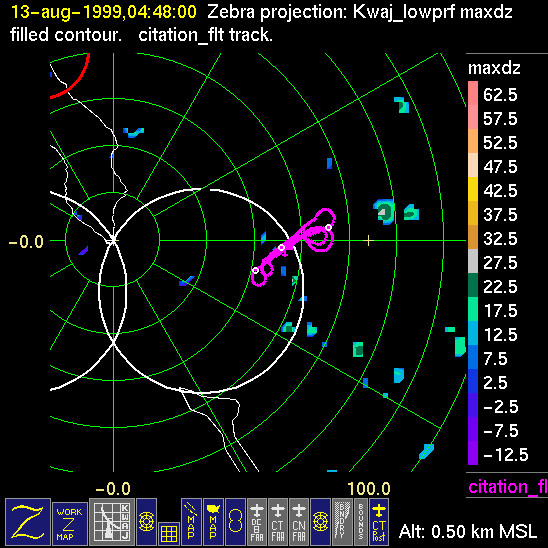Click the citation_flt track legend label

(x=508, y=486)
